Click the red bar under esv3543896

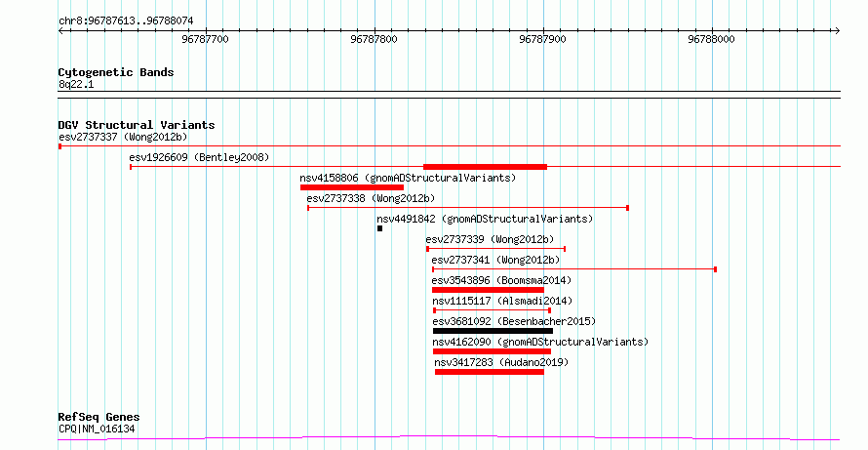pos(488,290)
